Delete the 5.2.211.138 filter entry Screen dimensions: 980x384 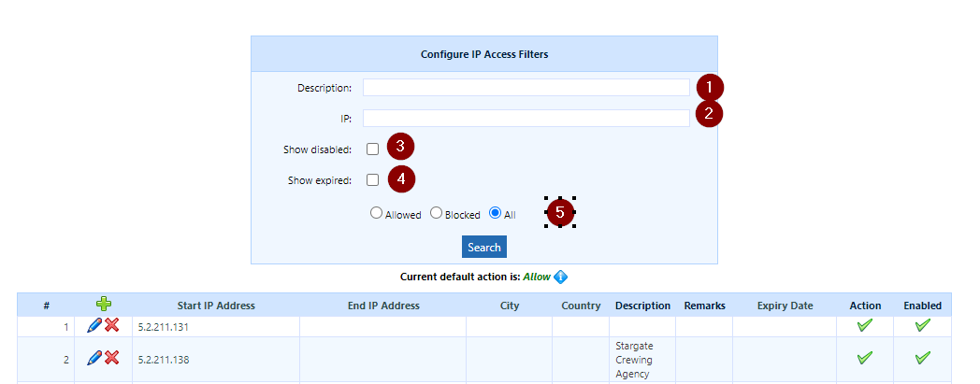click(111, 358)
